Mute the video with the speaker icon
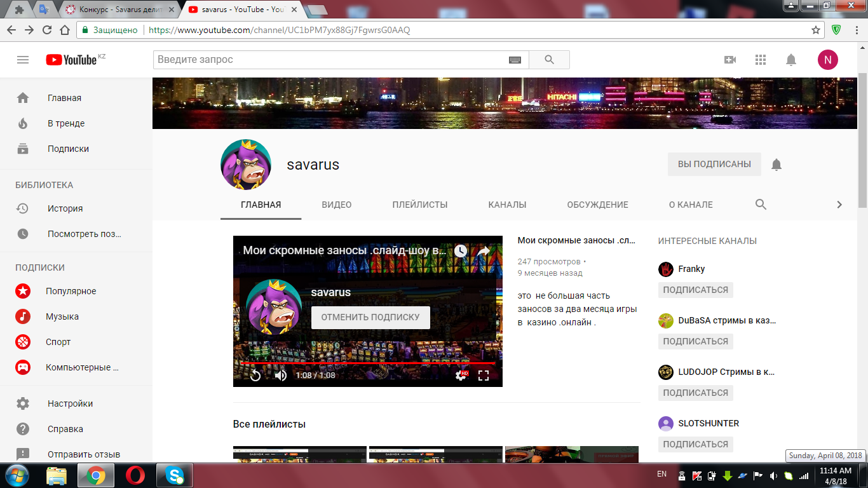The width and height of the screenshot is (868, 488). pos(281,376)
